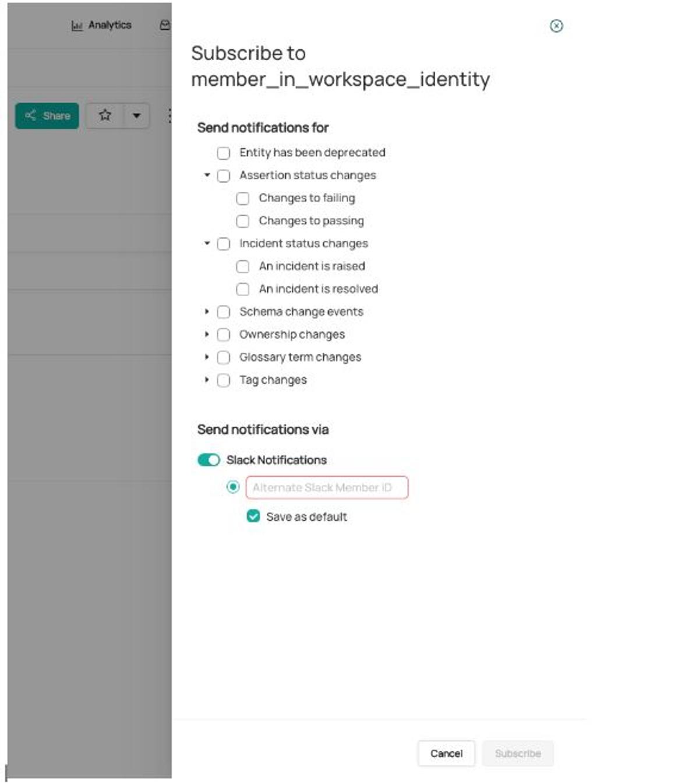Check An incident is raised option
Image resolution: width=699 pixels, height=784 pixels.
coord(243,266)
